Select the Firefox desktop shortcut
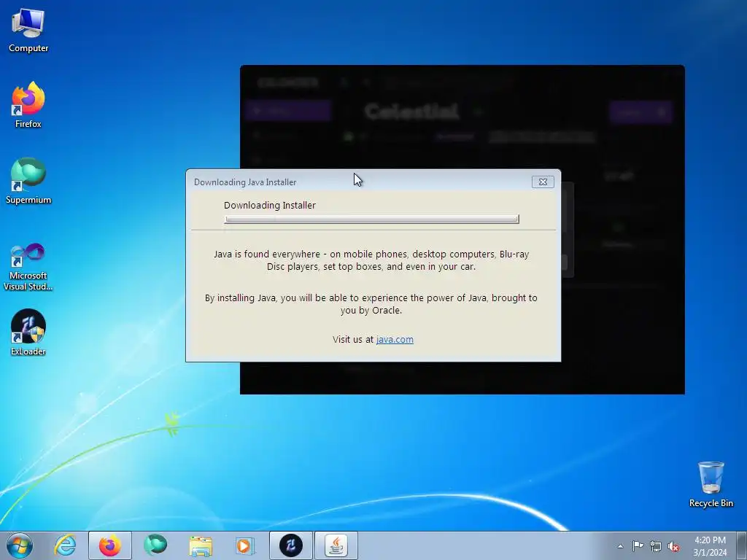Screen dimensions: 747x560 click(28, 105)
